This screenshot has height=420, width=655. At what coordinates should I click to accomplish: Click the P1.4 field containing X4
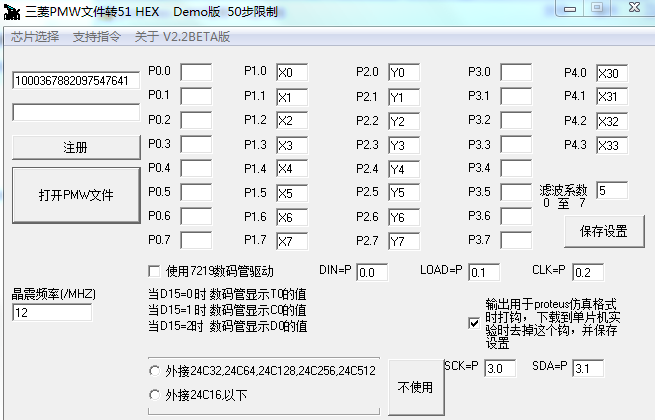[292, 169]
